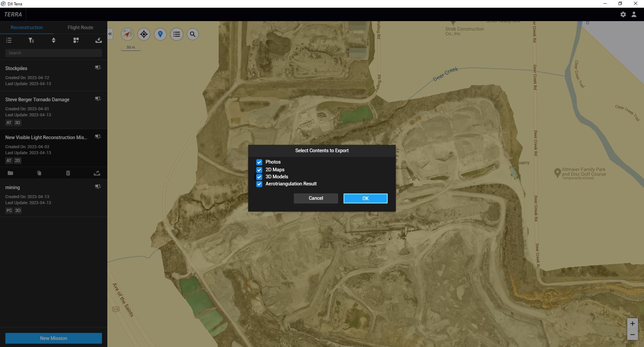Open the Settings gear in the title bar
Screen dimensions: 644x347
(623, 14)
